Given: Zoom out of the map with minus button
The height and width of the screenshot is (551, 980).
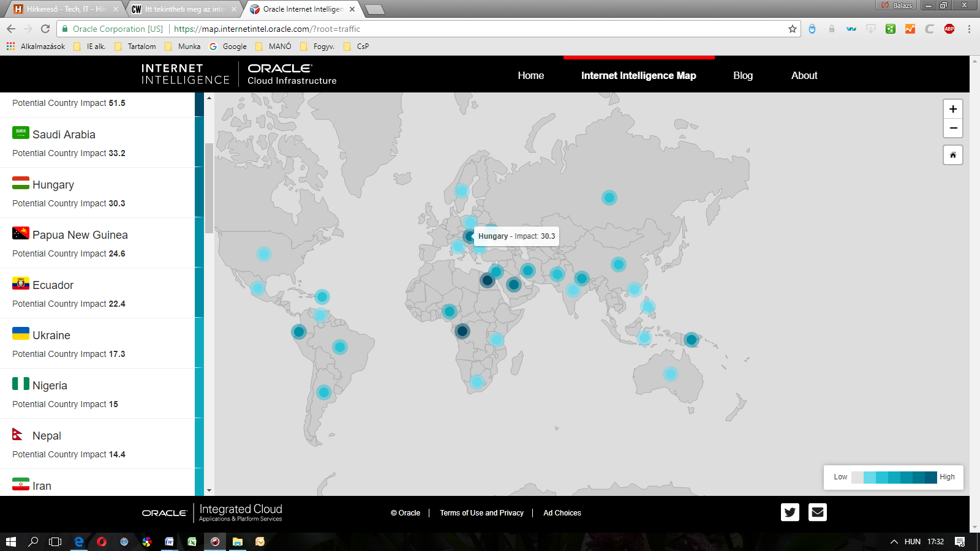Looking at the screenshot, I should tap(953, 128).
